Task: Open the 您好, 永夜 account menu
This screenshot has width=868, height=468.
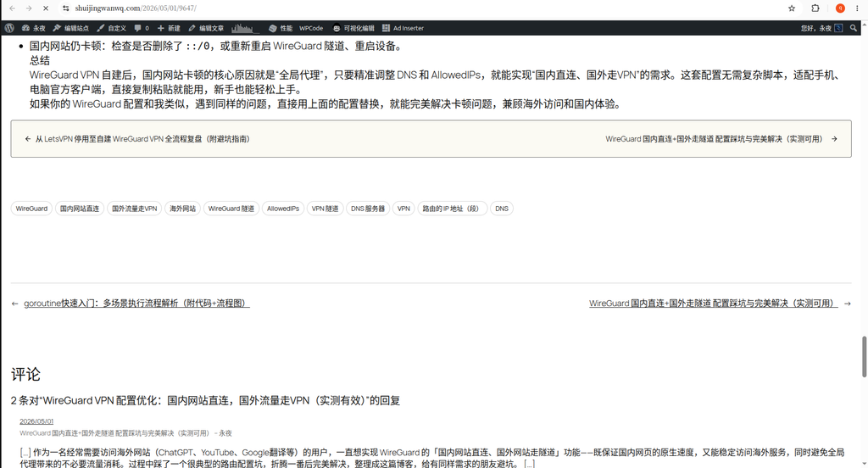Action: [x=821, y=28]
